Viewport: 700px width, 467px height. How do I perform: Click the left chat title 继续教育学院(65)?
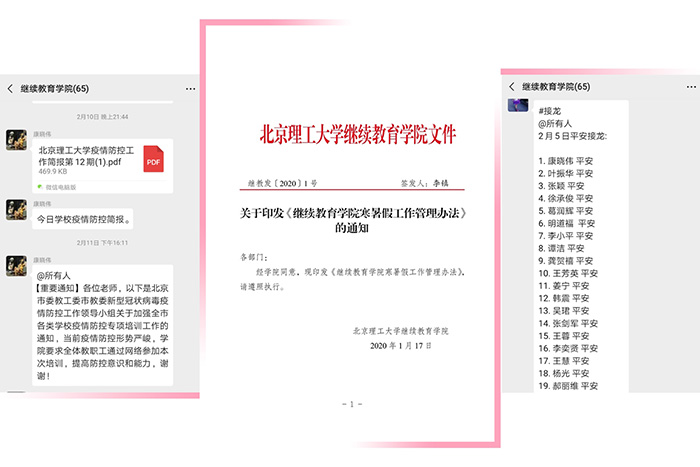(x=54, y=88)
